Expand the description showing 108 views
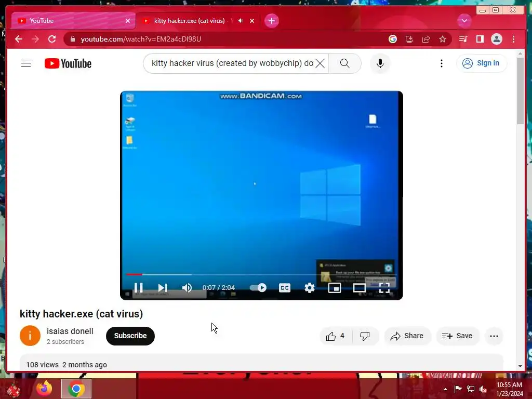 [261, 364]
